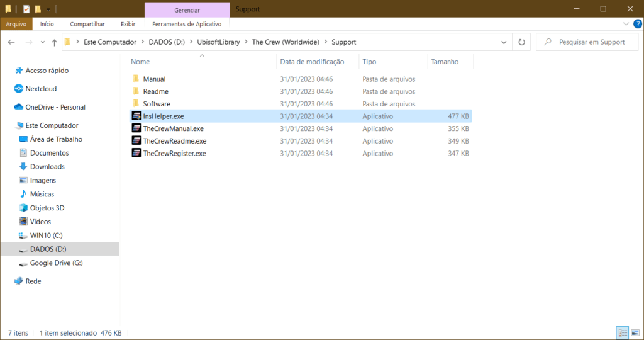
Task: Expand the chevron after The Crew (Worldwide)
Action: 326,42
